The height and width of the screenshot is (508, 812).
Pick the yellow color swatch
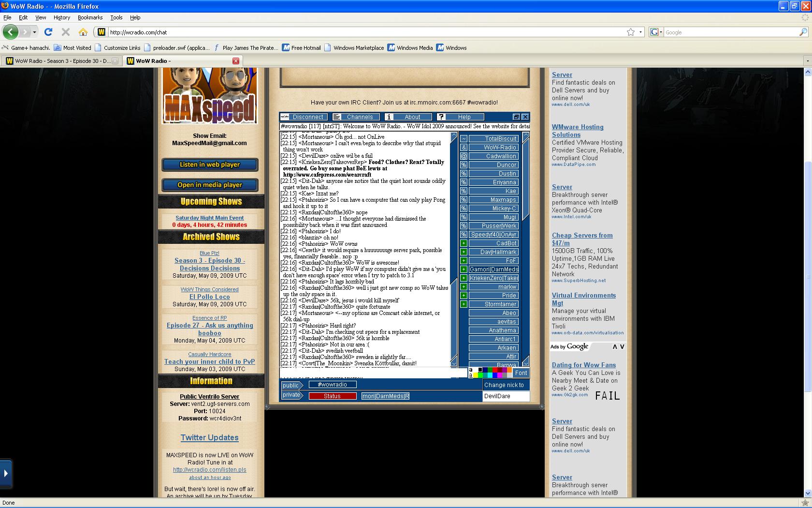pos(475,375)
